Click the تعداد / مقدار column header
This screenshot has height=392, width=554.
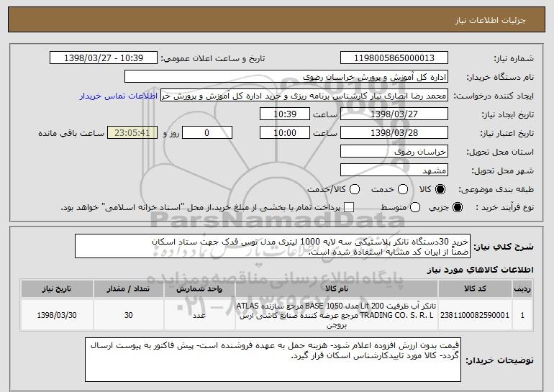pyautogui.click(x=128, y=289)
